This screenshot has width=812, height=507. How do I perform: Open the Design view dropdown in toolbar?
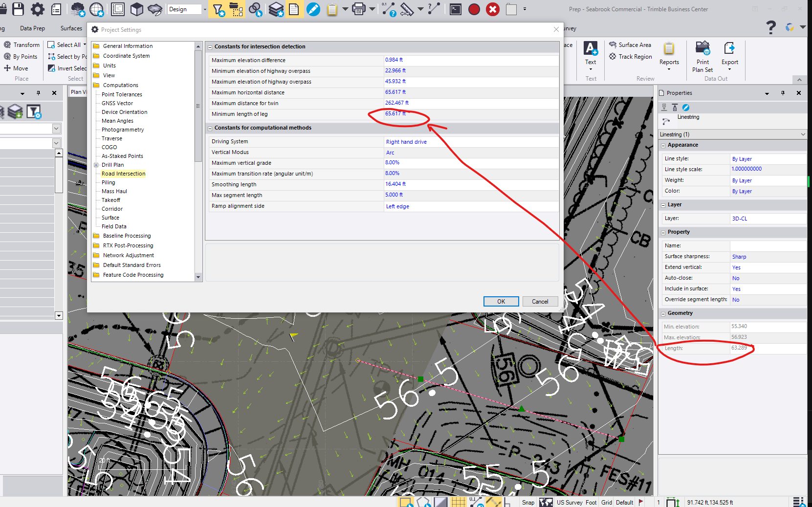tap(204, 9)
